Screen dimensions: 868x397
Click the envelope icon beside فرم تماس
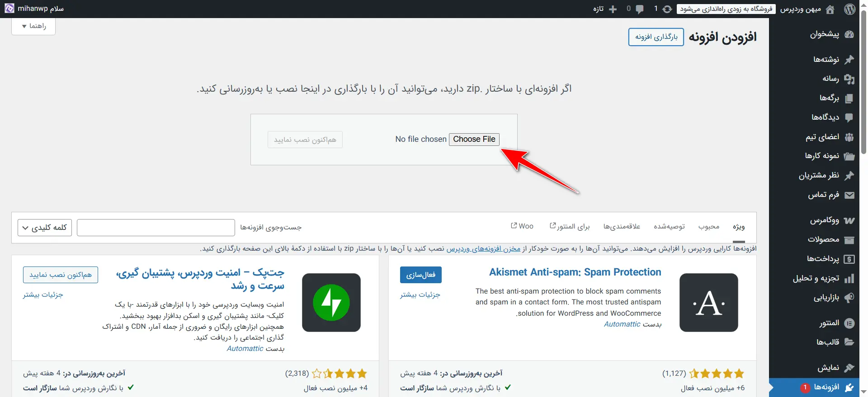coord(849,195)
